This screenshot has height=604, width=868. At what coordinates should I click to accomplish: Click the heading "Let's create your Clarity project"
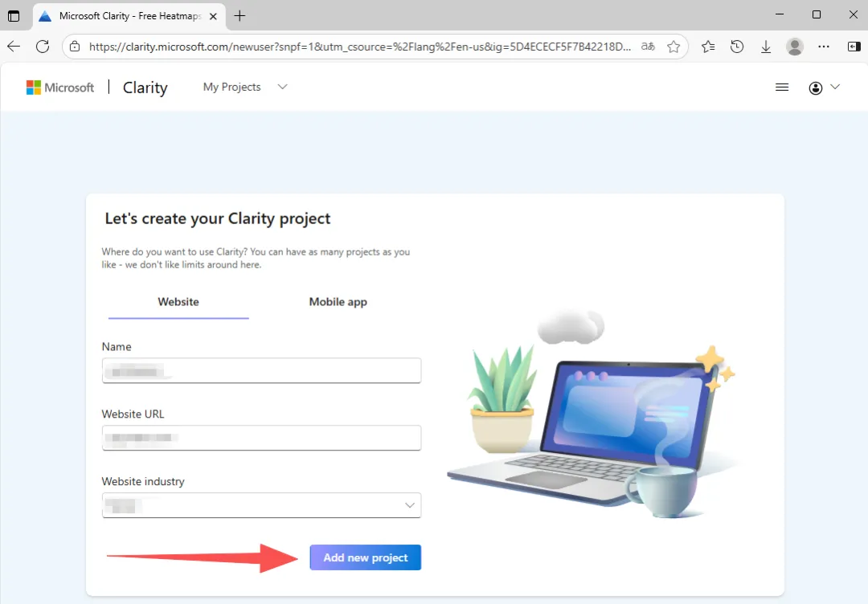[218, 219]
